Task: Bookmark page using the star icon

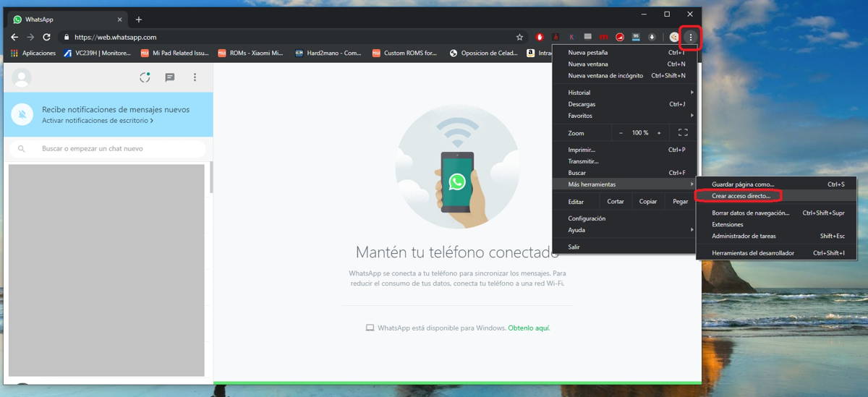Action: click(x=519, y=37)
